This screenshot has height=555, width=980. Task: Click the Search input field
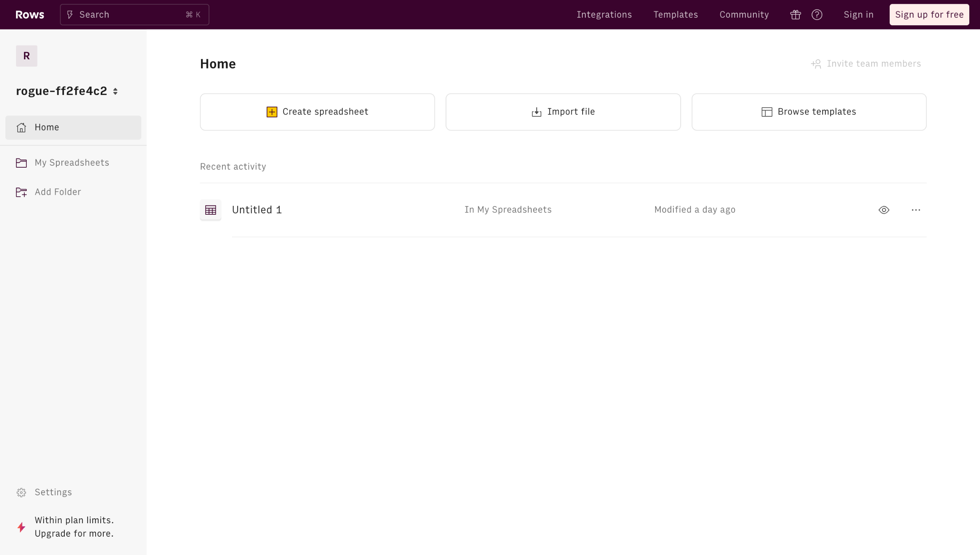tap(134, 15)
